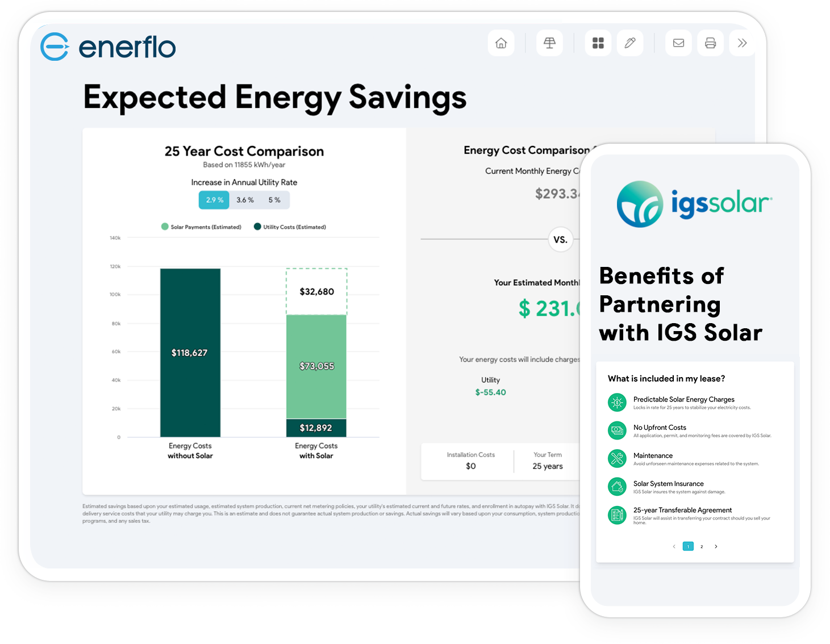Viewport: 830px width, 644px height.
Task: Select the 3.6 % utility rate
Action: [x=245, y=200]
